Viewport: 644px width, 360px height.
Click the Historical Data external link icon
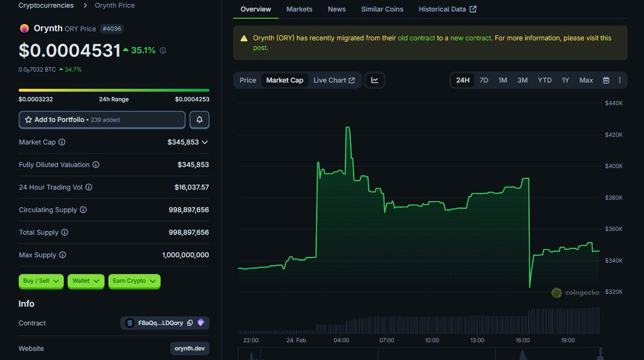(x=473, y=9)
